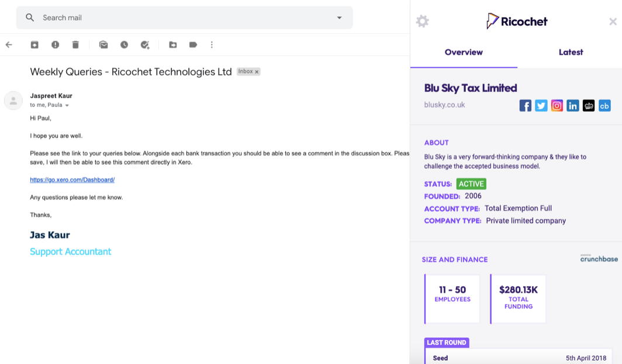Open Blu Sky Twitter profile icon
The image size is (622, 364).
tap(541, 106)
